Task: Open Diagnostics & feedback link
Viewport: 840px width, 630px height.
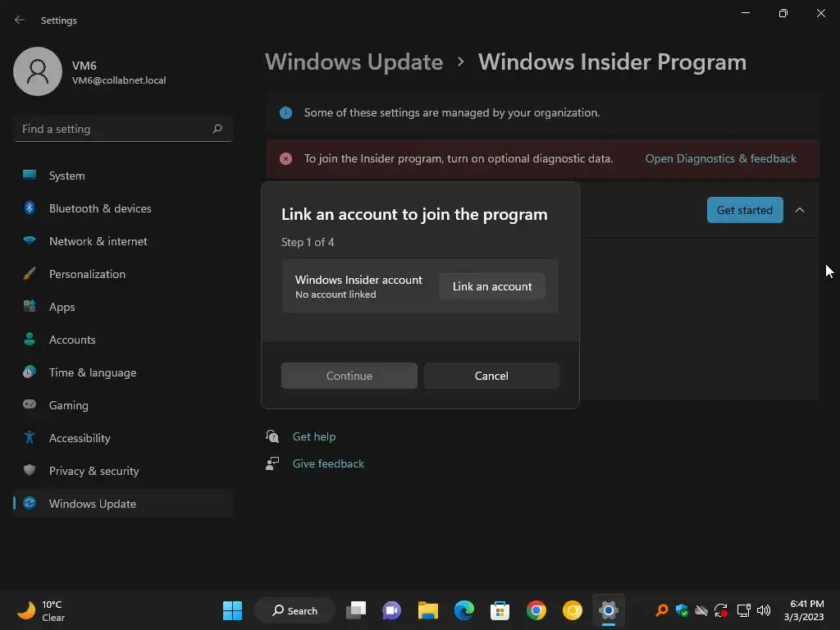Action: 720,158
